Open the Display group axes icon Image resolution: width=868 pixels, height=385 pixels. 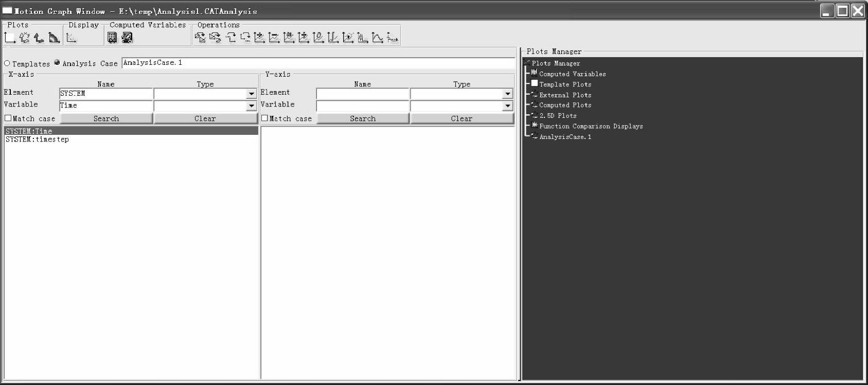[72, 38]
